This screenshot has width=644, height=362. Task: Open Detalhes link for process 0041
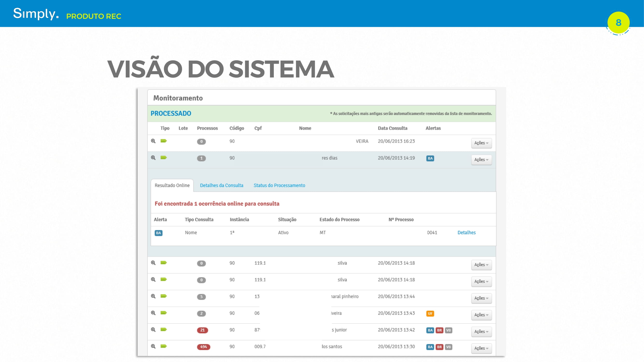tap(467, 233)
